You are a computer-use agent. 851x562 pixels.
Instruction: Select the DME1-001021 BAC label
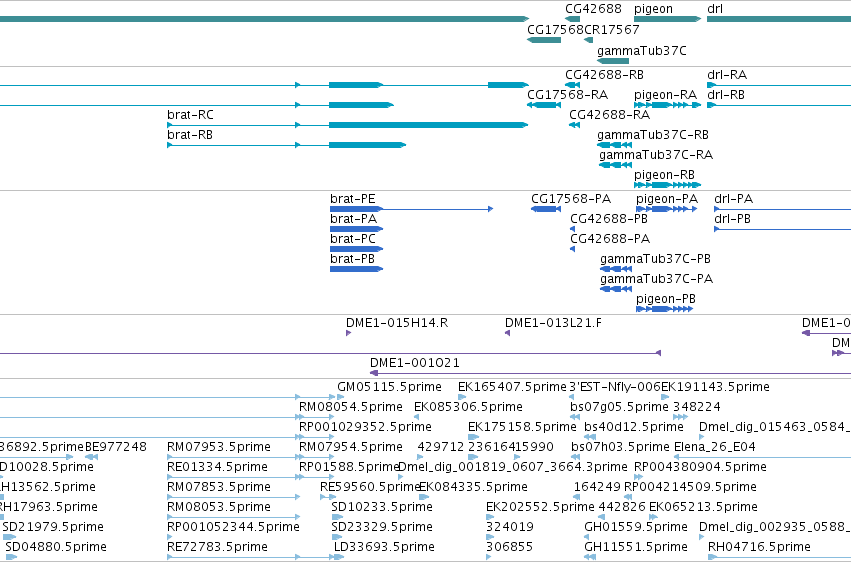(415, 363)
